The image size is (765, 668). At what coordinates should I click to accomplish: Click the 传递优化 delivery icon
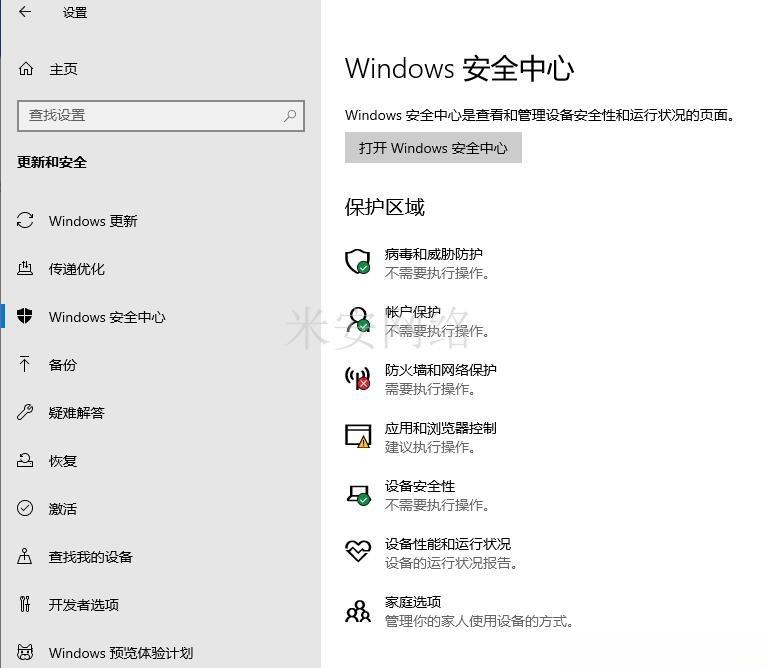25,268
